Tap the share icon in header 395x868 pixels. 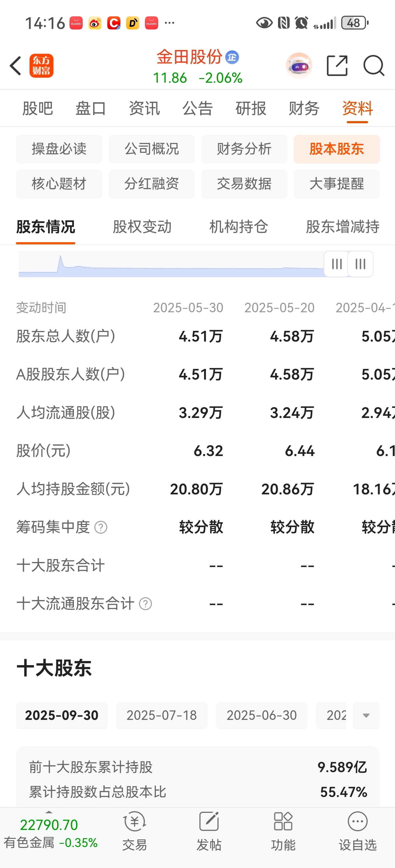click(x=337, y=65)
